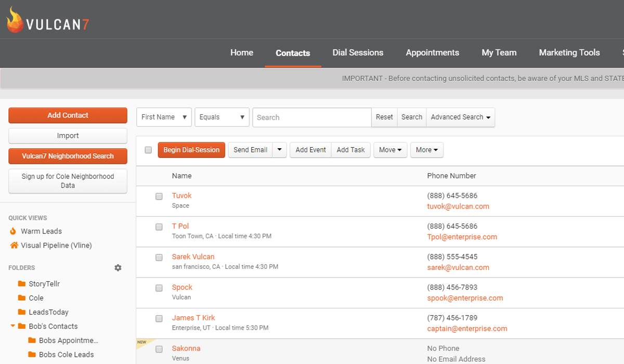This screenshot has width=624, height=364.
Task: Click the Send Email button
Action: 250,150
